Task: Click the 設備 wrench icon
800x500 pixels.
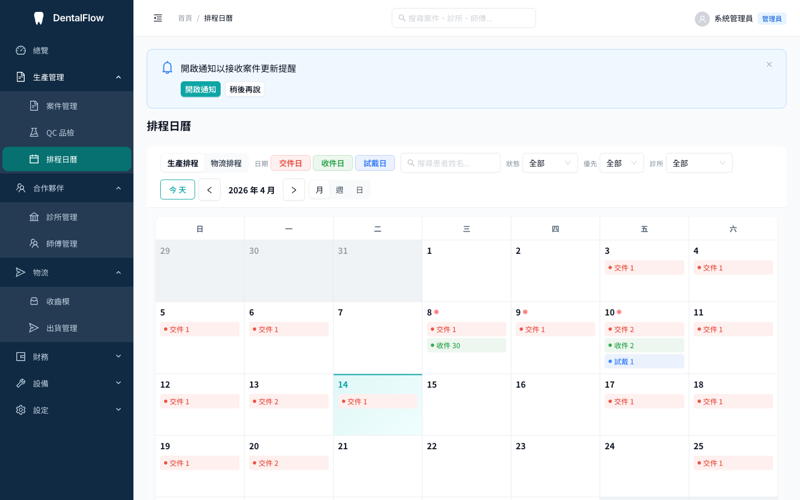Action: click(x=20, y=383)
